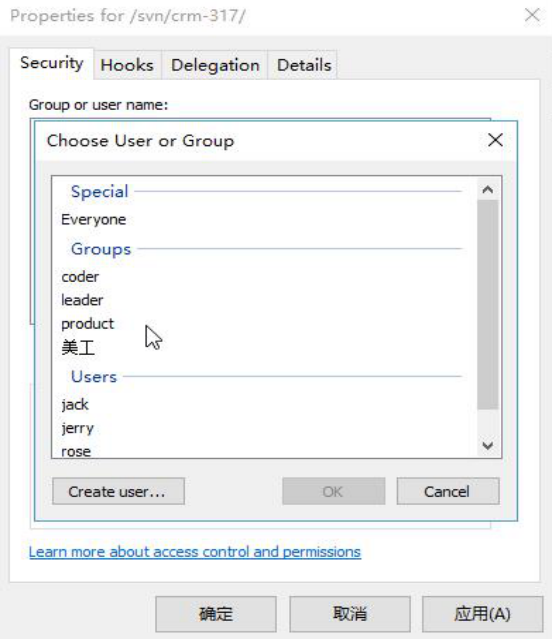
Task: Click the scroll down arrow in the list
Action: point(488,445)
